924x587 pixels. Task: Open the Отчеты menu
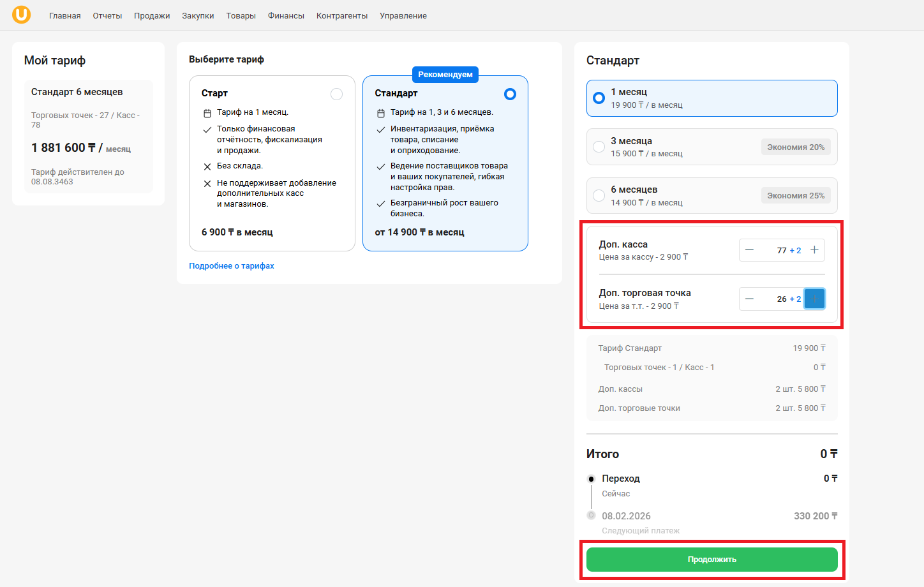click(x=107, y=16)
